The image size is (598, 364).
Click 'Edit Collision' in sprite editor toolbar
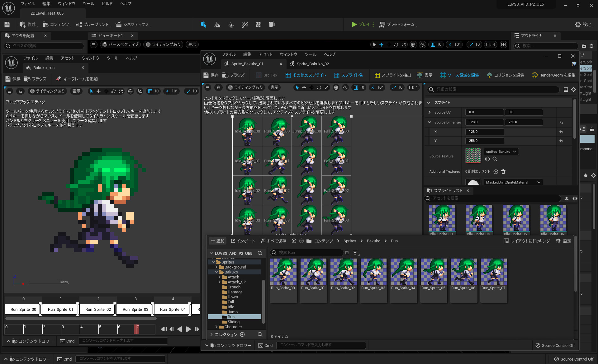pyautogui.click(x=505, y=75)
